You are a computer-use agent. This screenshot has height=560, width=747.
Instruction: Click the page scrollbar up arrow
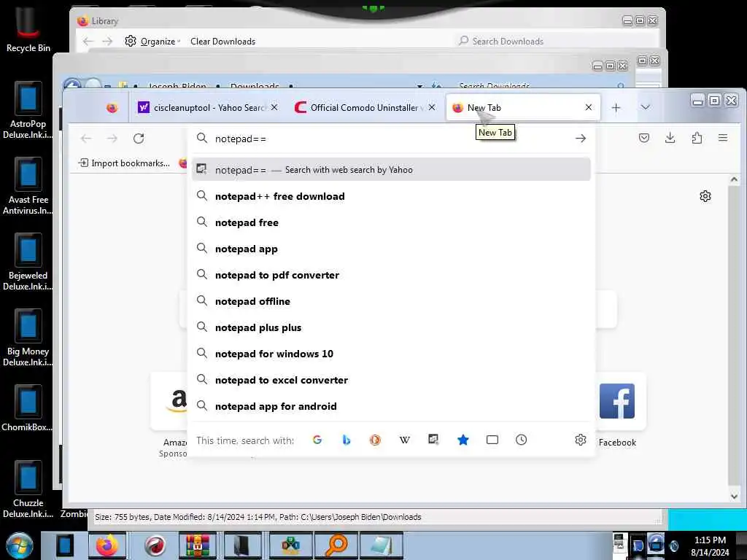click(734, 179)
